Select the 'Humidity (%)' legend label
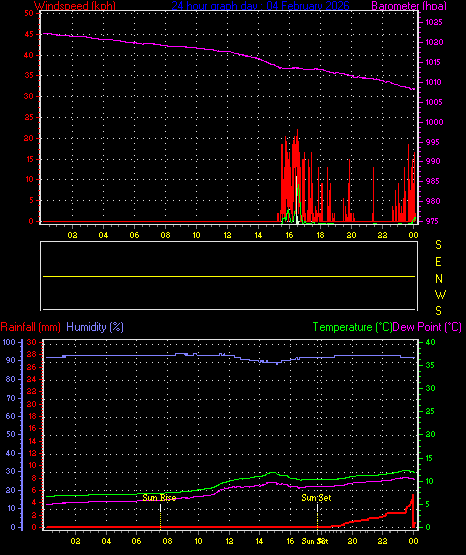The width and height of the screenshot is (466, 555). (95, 327)
